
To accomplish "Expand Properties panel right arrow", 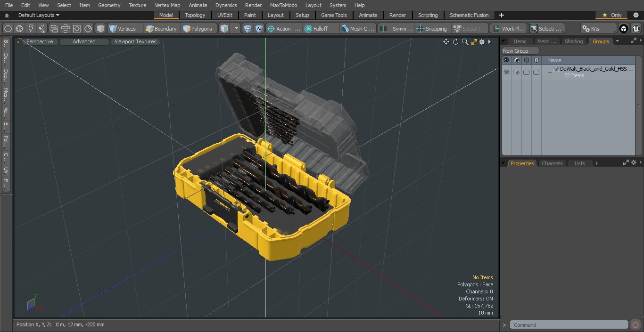I will tap(641, 163).
